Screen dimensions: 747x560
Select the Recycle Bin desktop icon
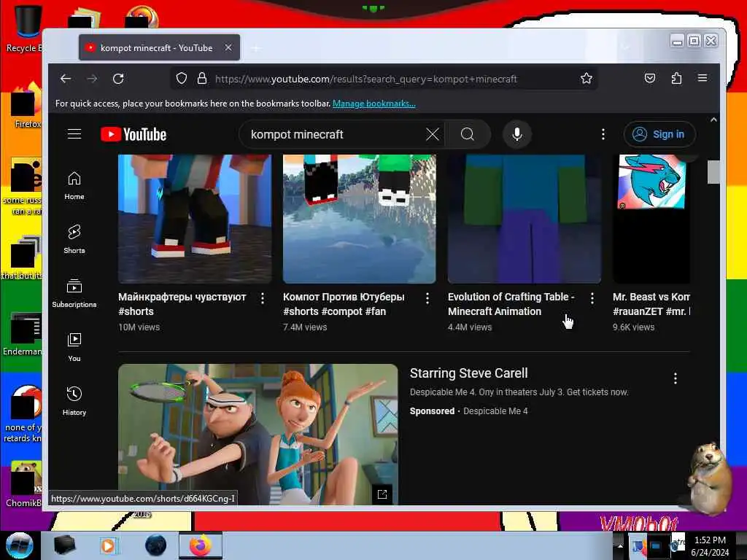pyautogui.click(x=24, y=28)
